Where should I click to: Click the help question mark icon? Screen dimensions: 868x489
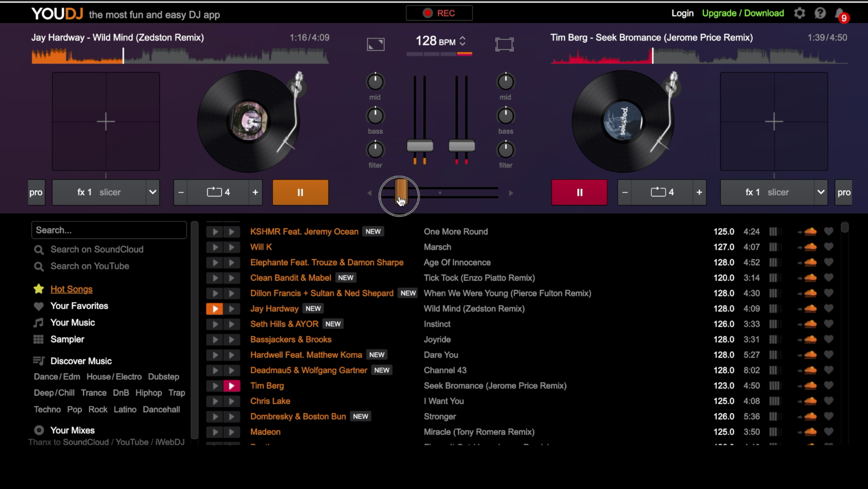click(x=820, y=13)
